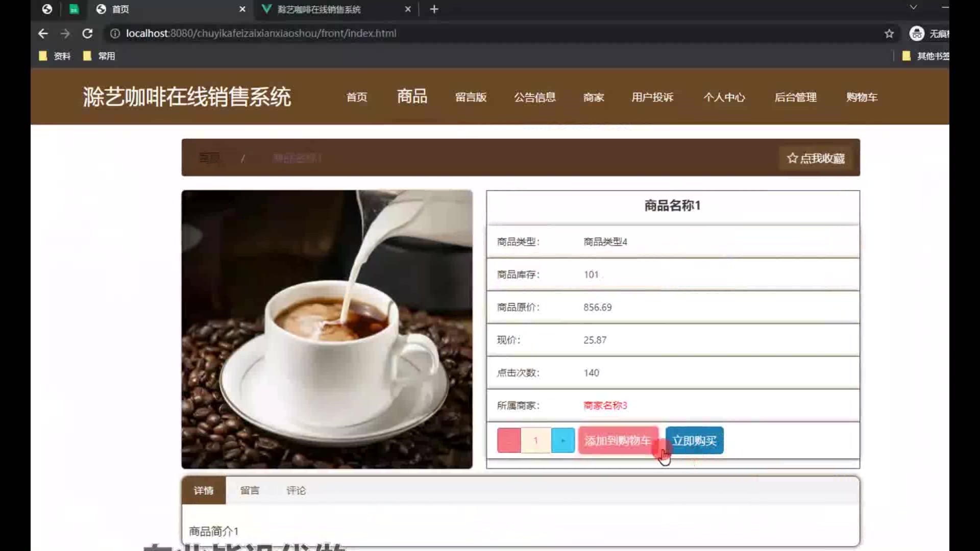Image resolution: width=980 pixels, height=551 pixels.
Task: Reload the page with the refresh icon
Action: point(87,34)
